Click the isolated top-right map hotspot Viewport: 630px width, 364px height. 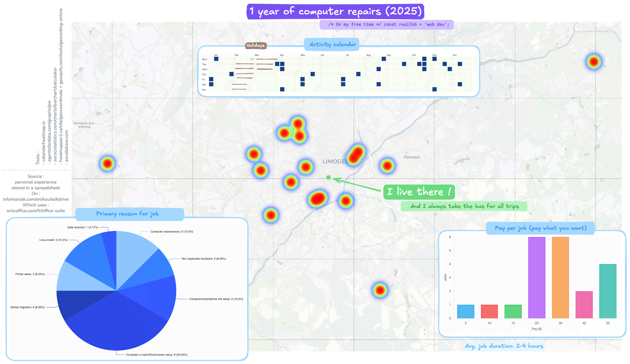594,62
